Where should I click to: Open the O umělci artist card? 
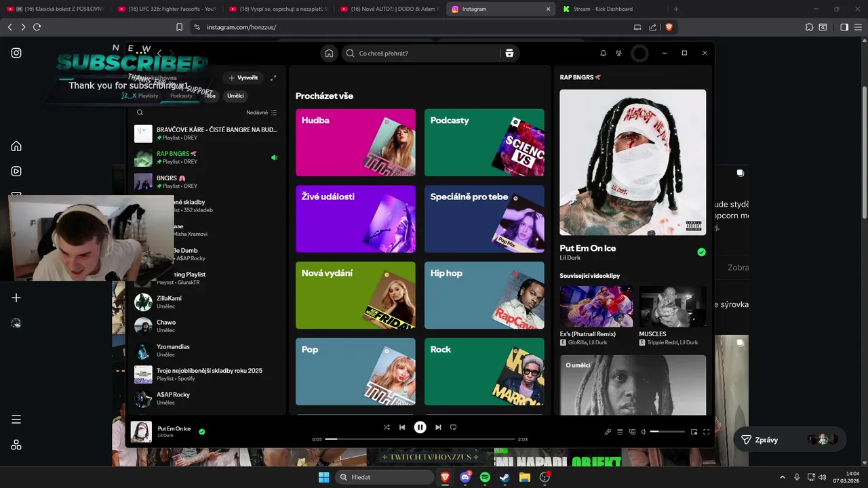[x=633, y=385]
